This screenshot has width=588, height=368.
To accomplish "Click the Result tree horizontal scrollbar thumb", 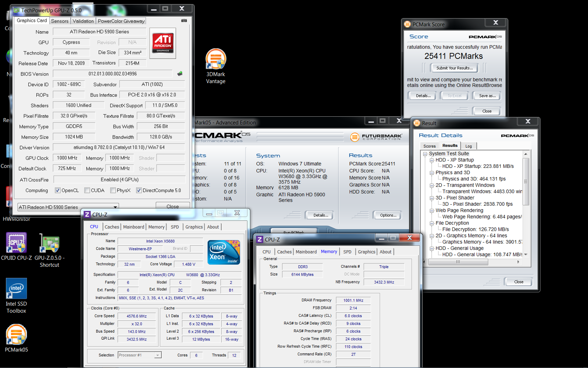I will click(x=458, y=262).
